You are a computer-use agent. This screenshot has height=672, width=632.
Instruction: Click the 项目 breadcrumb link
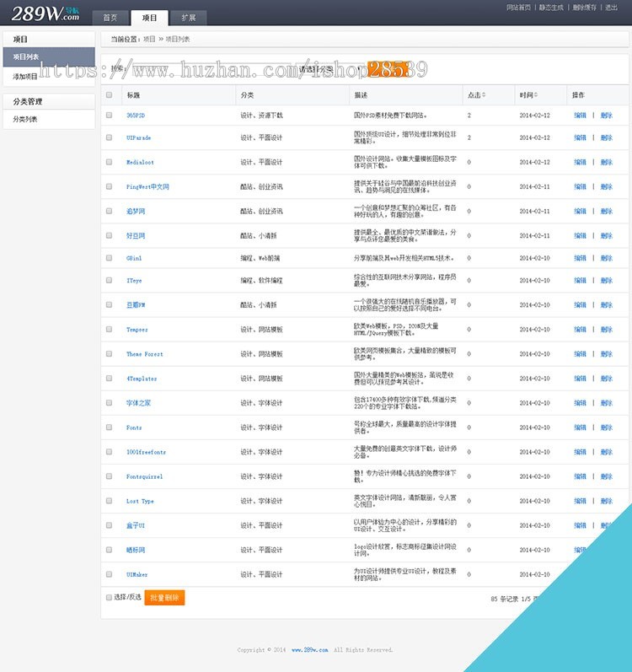coord(149,39)
